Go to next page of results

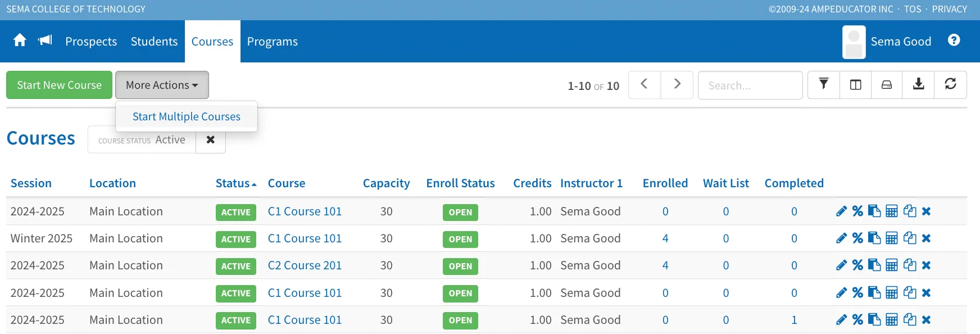tap(677, 85)
